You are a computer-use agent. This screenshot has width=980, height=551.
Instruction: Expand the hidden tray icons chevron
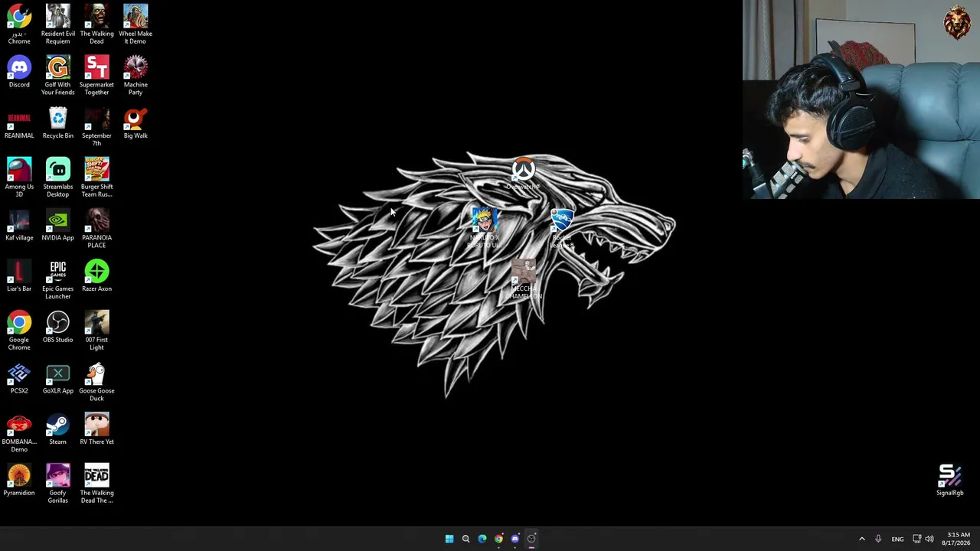point(862,539)
